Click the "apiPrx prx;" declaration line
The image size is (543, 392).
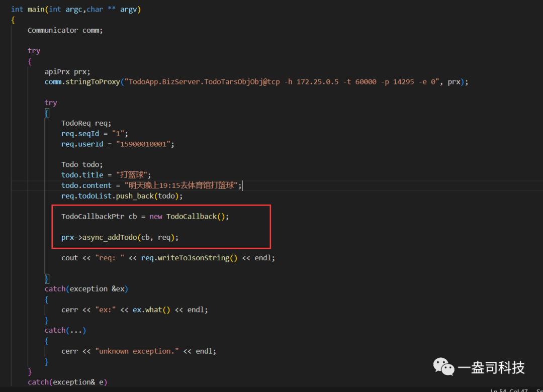[67, 72]
